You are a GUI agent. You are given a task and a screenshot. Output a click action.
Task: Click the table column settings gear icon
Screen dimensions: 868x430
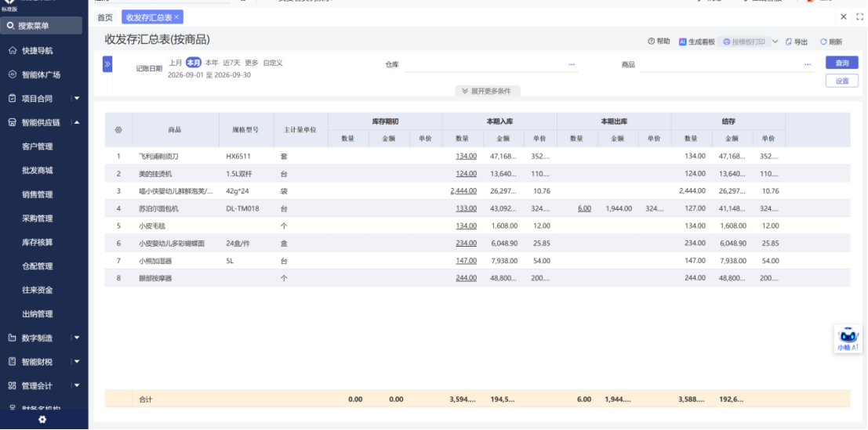pyautogui.click(x=118, y=130)
